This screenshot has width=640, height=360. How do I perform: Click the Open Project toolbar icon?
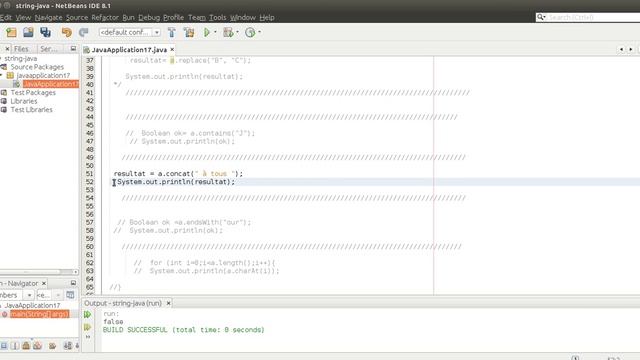[x=28, y=32]
